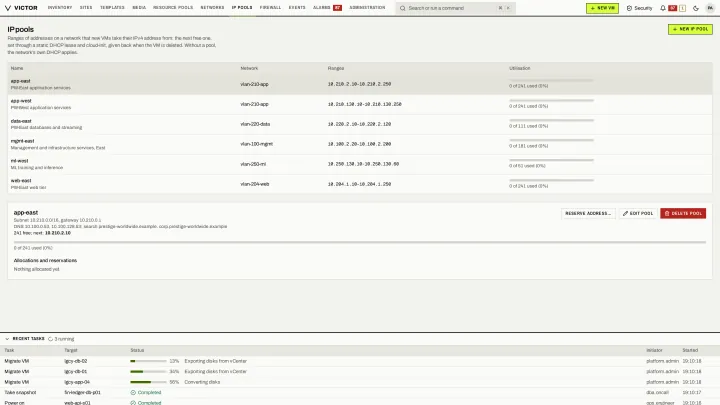Click Delete Pool button
720x405 pixels.
(683, 214)
